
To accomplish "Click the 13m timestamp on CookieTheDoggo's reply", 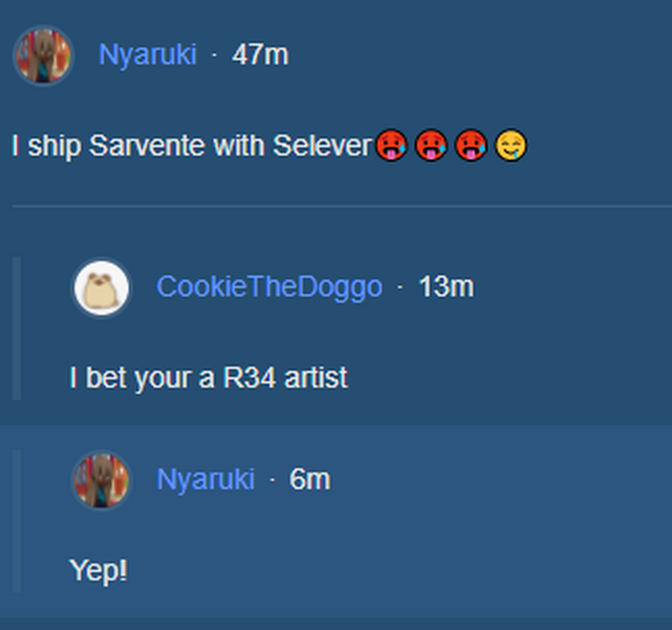I will tap(446, 287).
